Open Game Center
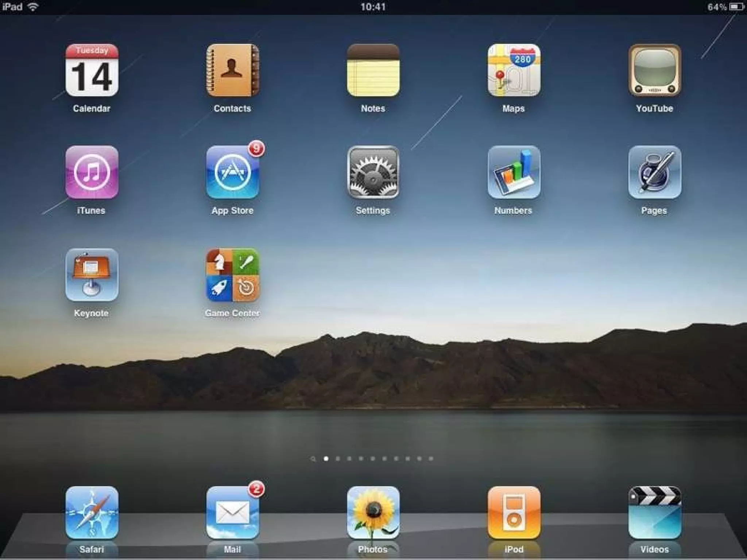Viewport: 747px width, 560px height. pos(233,275)
